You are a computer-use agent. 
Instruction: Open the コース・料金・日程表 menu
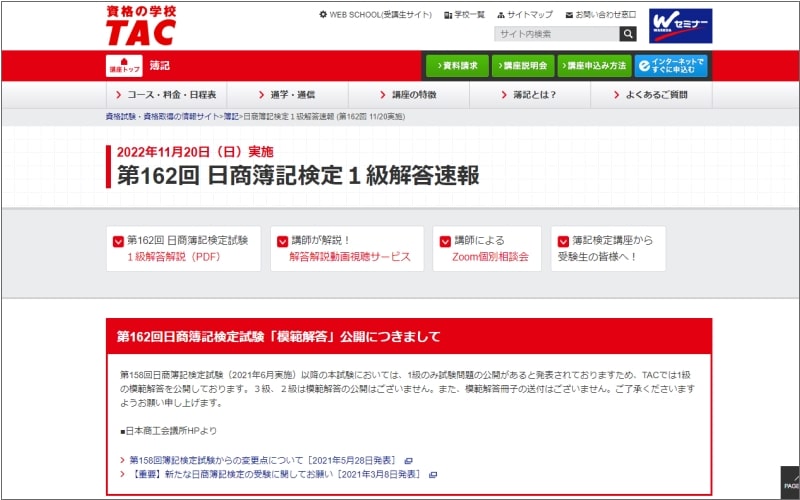point(166,95)
